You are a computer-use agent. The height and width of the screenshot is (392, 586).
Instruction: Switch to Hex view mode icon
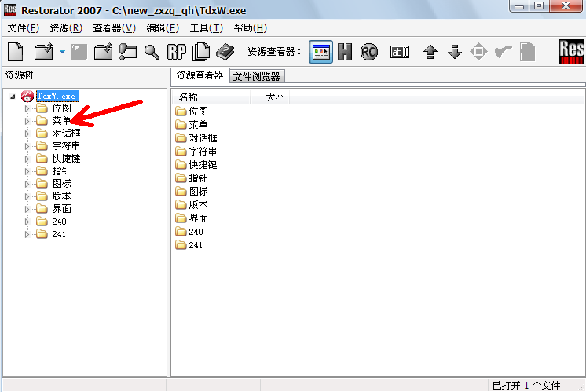coord(345,52)
